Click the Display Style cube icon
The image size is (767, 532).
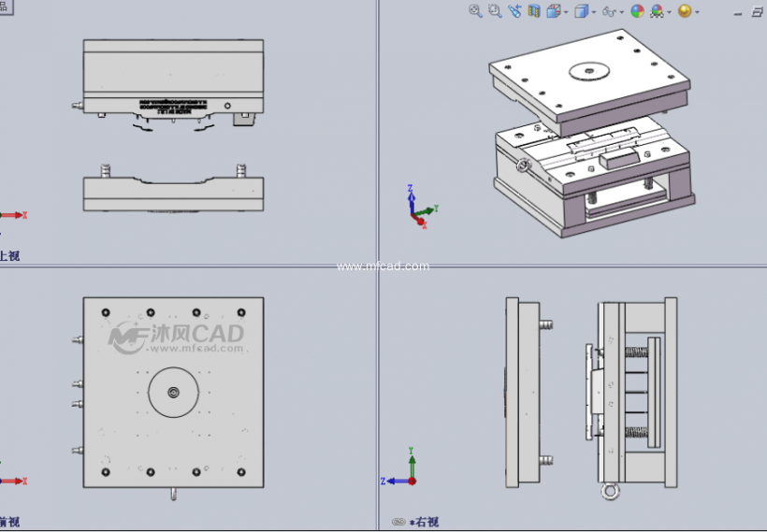(581, 11)
